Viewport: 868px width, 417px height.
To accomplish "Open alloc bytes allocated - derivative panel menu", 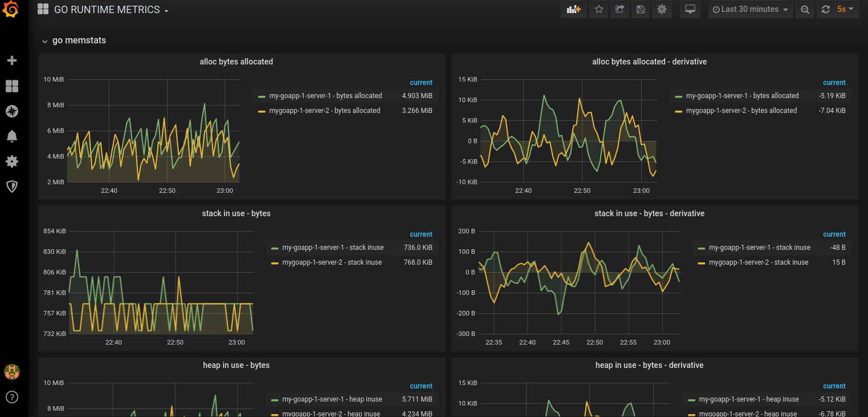I will tap(649, 62).
